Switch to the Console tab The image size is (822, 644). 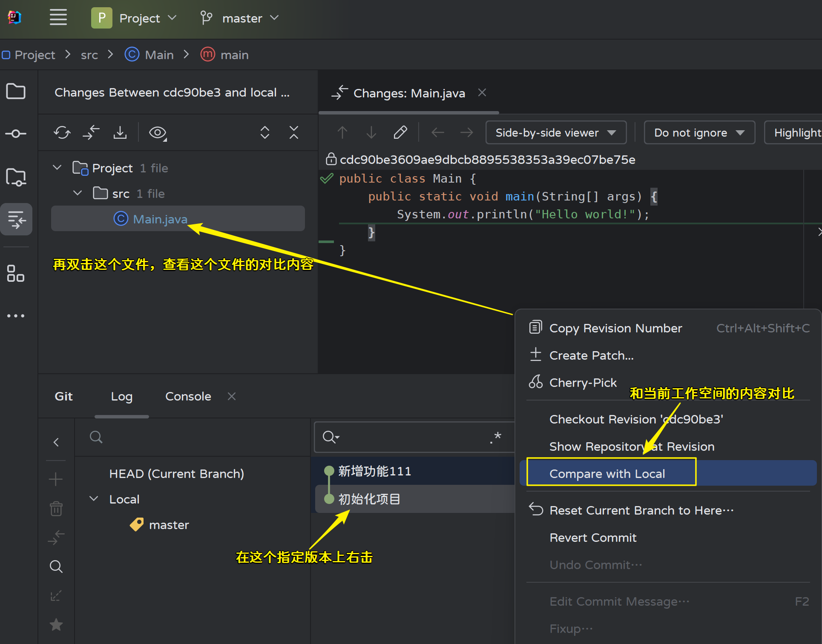click(188, 396)
